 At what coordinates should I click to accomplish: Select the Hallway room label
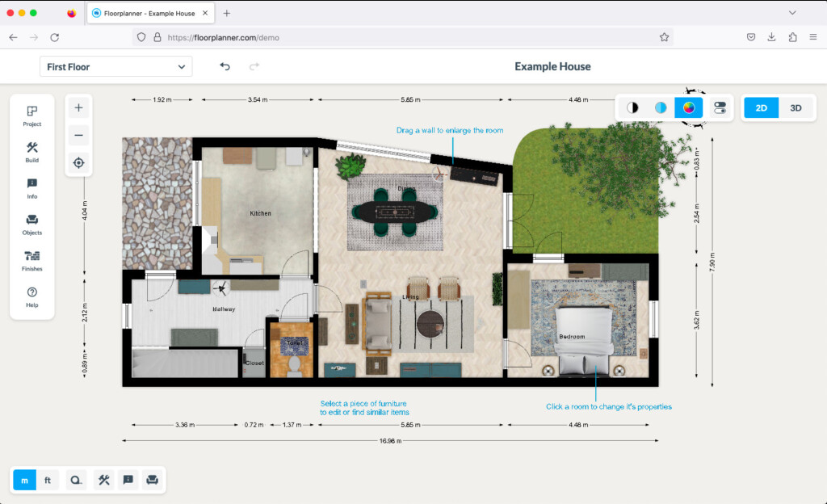(x=224, y=309)
